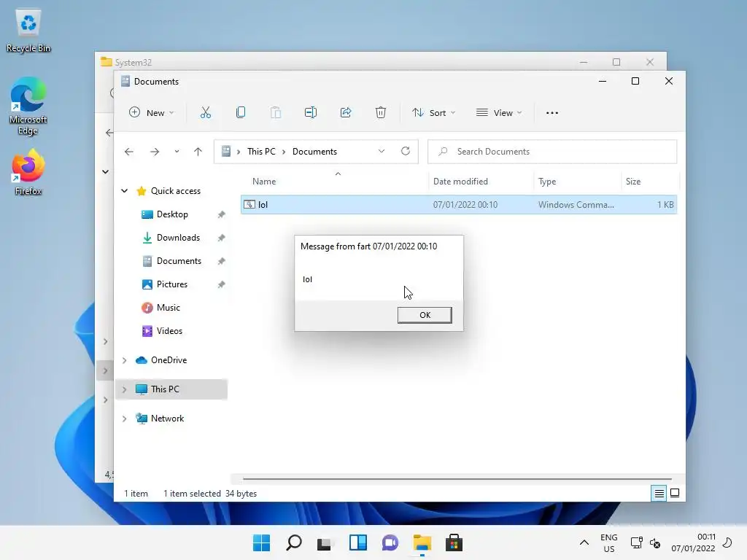This screenshot has width=747, height=560.
Task: Sort by Date modified column header
Action: point(460,182)
